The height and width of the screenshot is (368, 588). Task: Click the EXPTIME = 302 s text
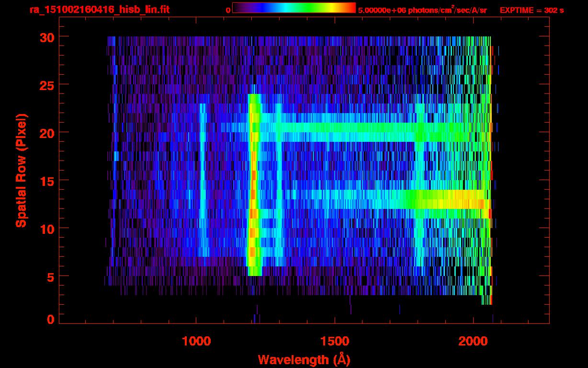[x=531, y=10]
